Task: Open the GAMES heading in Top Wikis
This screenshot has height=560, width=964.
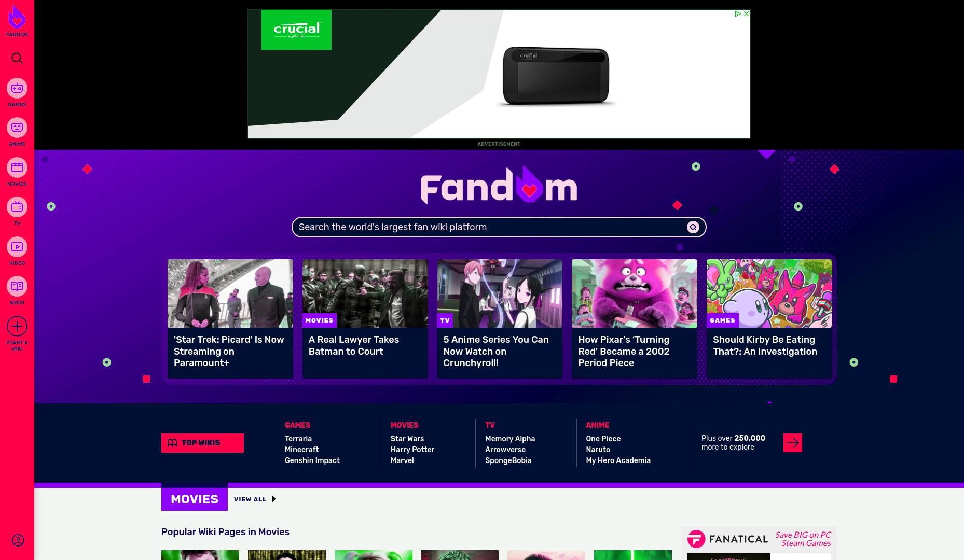Action: coord(297,425)
